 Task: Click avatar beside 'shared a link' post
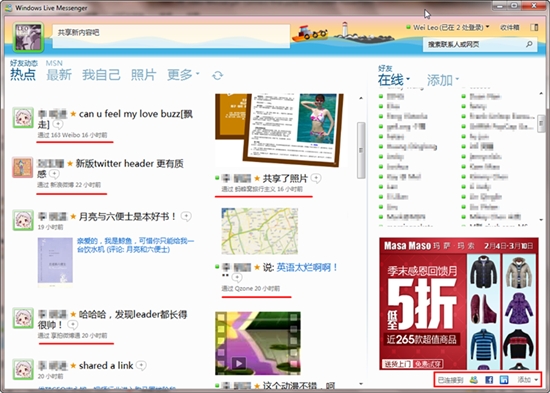23,369
